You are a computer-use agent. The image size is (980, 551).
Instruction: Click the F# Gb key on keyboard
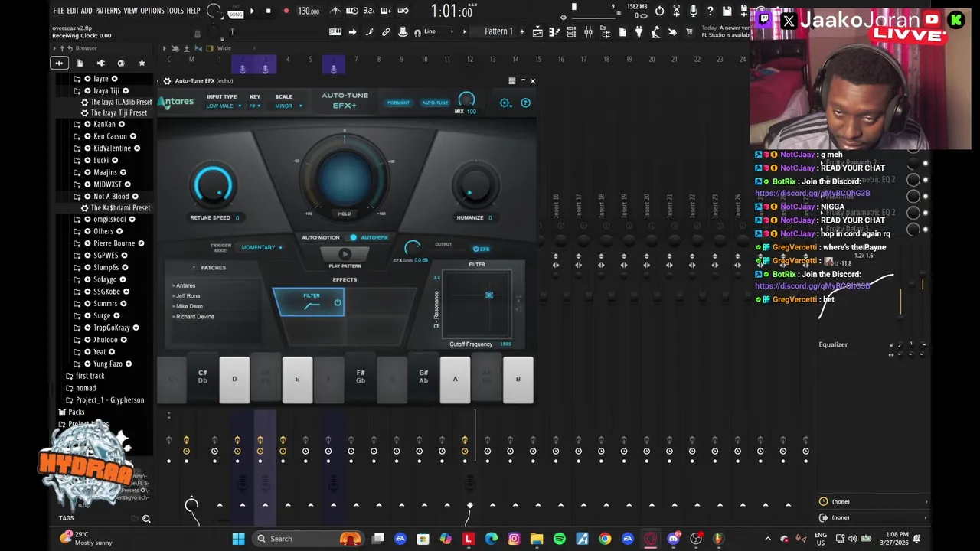point(361,376)
